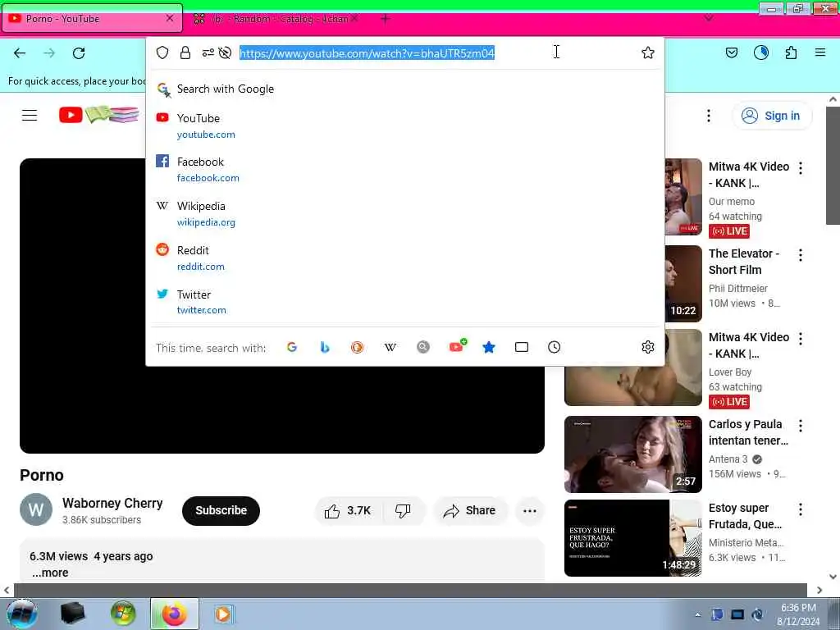Viewport: 840px width, 630px height.
Task: Search in Bookmarks using blue star icon
Action: pyautogui.click(x=489, y=347)
